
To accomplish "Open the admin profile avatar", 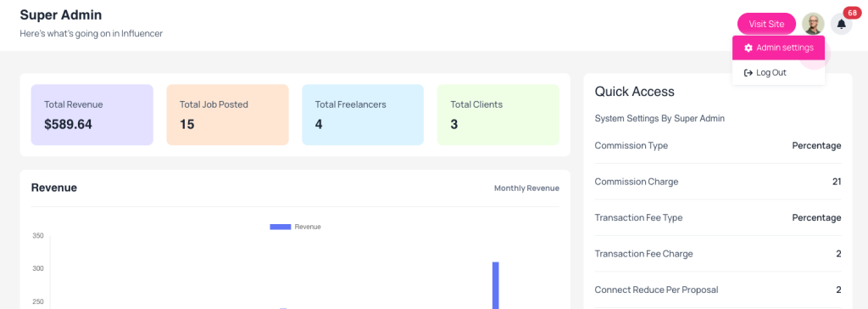I will click(813, 24).
